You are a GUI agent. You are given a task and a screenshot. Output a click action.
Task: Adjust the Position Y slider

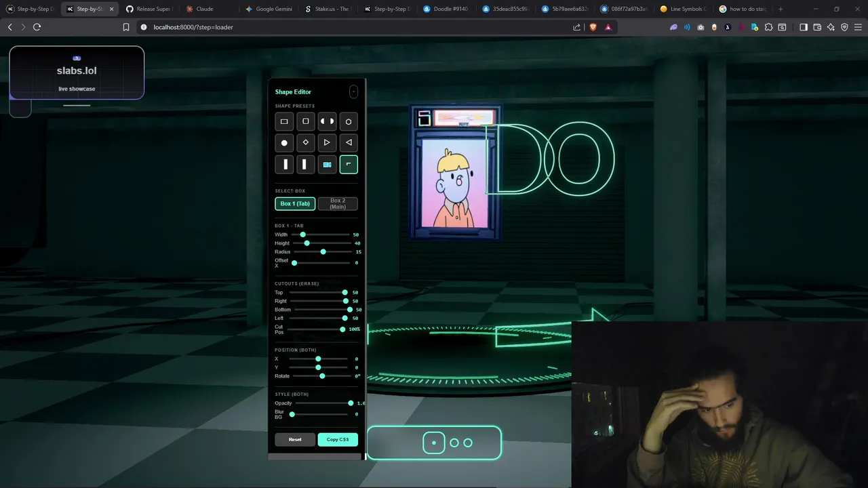point(319,367)
